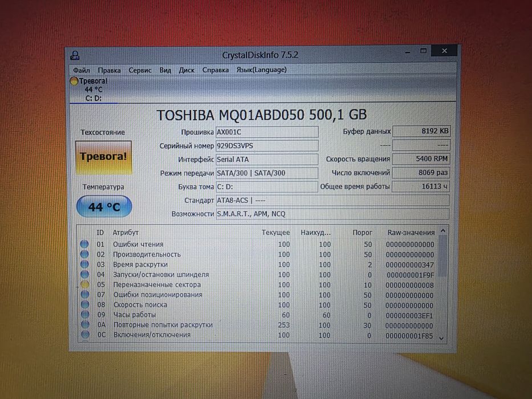Open the Вид menu
The image size is (532, 399).
pos(165,70)
